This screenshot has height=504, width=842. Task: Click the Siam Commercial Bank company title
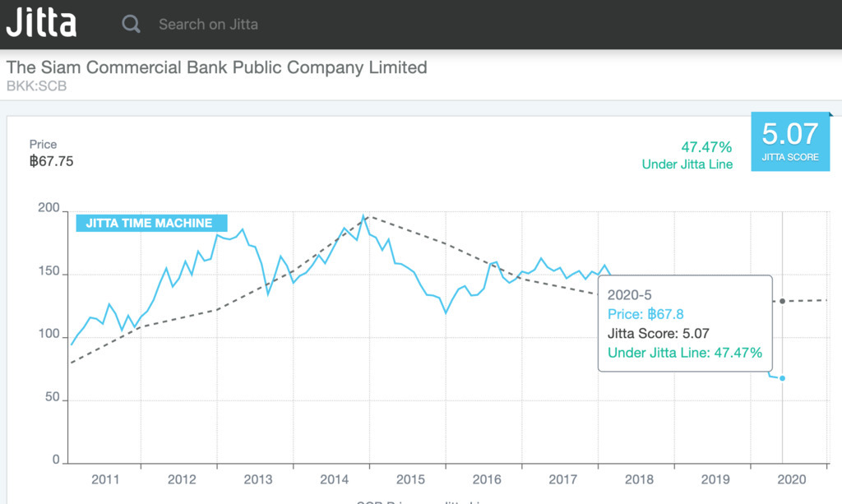[217, 67]
